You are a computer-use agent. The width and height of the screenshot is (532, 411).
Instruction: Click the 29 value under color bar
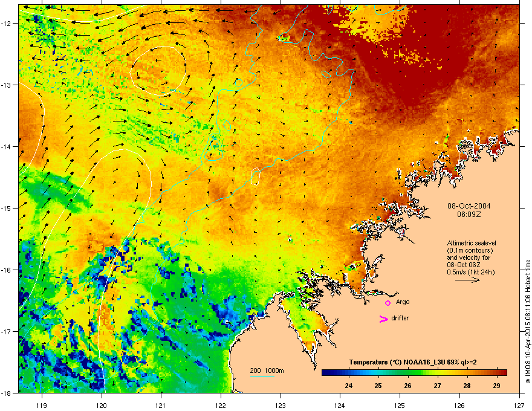[x=496, y=386]
